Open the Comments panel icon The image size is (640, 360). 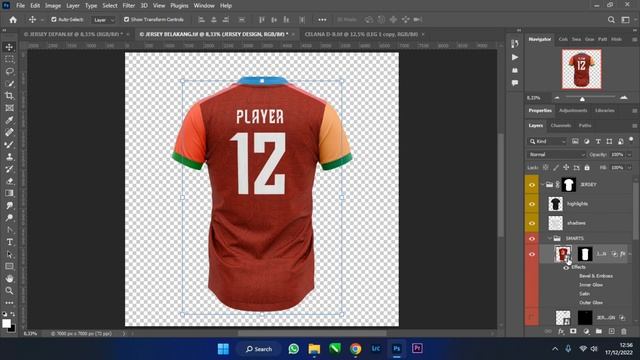(x=515, y=83)
